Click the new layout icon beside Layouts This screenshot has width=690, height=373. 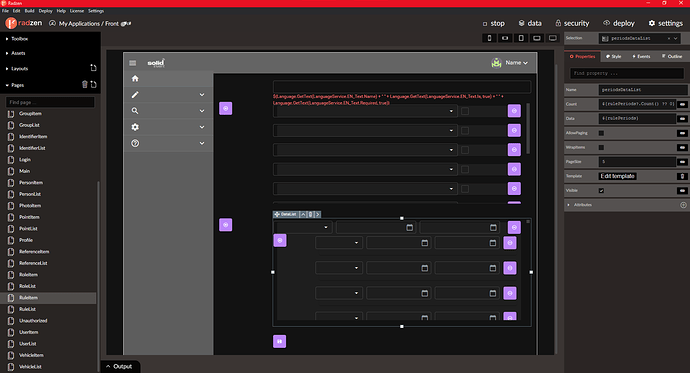(93, 68)
